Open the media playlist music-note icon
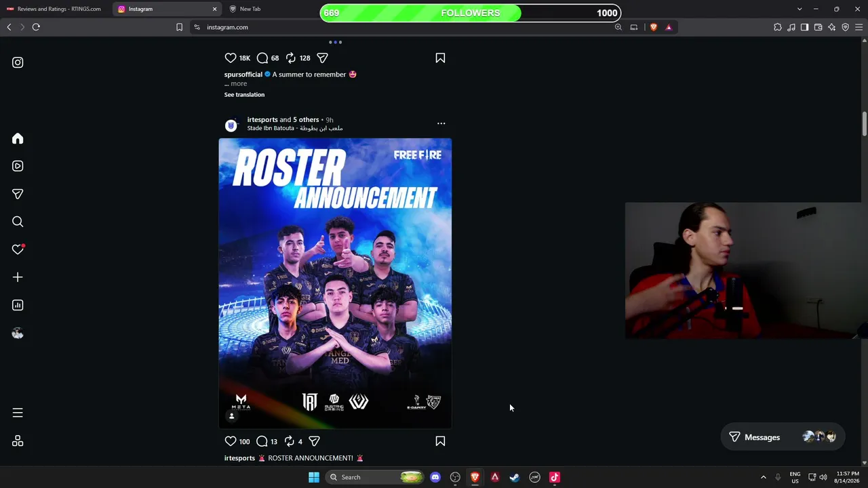Viewport: 868px width, 488px height. [x=791, y=27]
